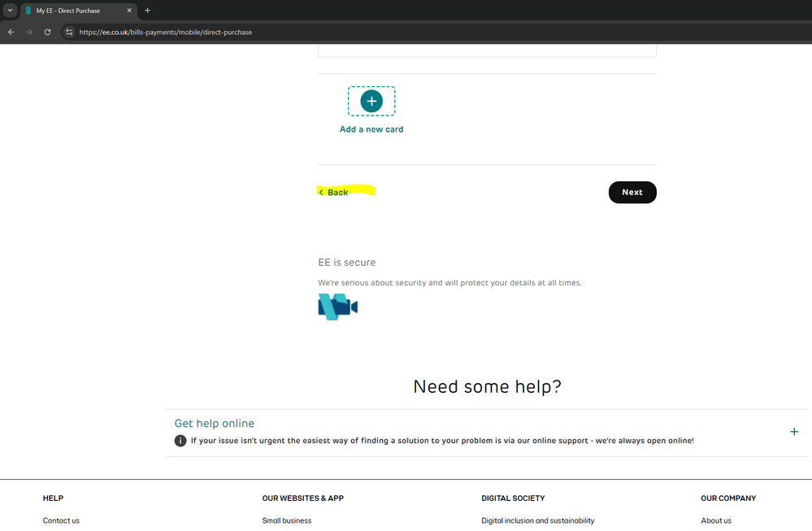Viewport: 812px width, 531px height.
Task: Click the browser forward arrow
Action: [30, 32]
